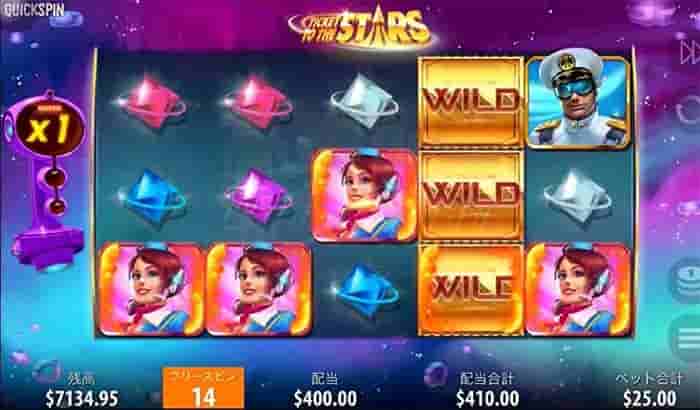
Task: Click the stewardess symbol in center reel
Action: click(365, 195)
